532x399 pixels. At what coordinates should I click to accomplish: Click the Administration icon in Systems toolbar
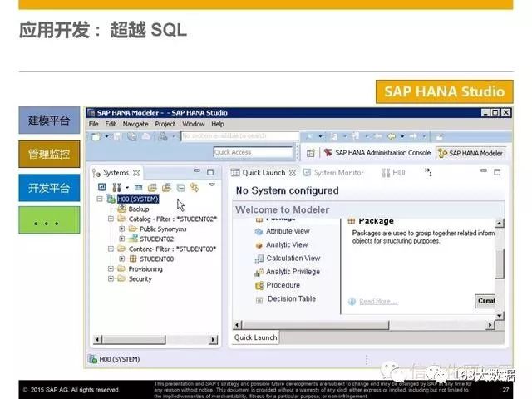point(116,187)
